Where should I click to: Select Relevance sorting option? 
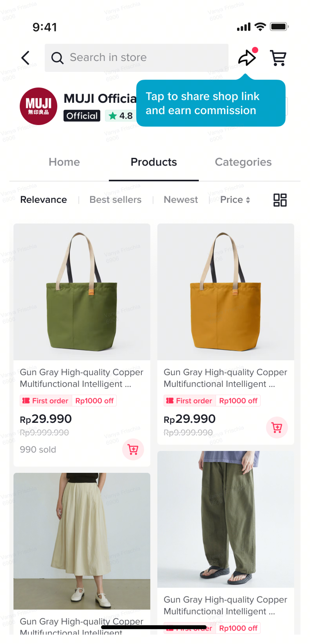coord(44,200)
